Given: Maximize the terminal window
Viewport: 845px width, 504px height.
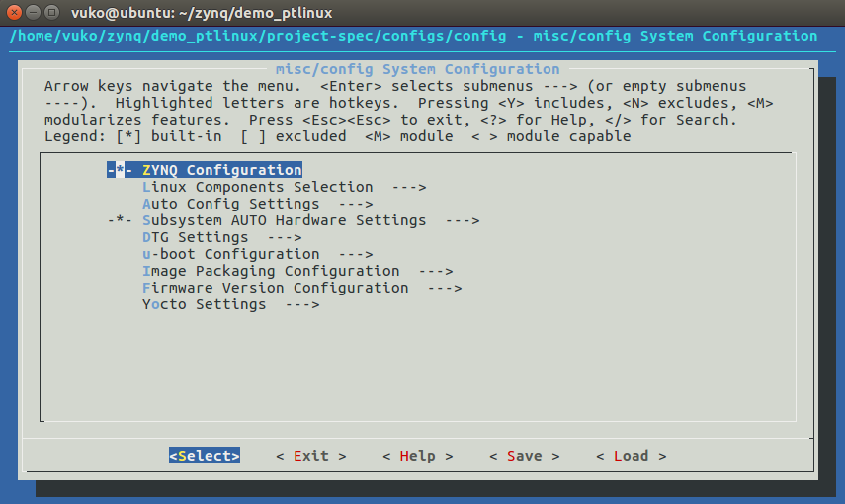Looking at the screenshot, I should (x=51, y=12).
